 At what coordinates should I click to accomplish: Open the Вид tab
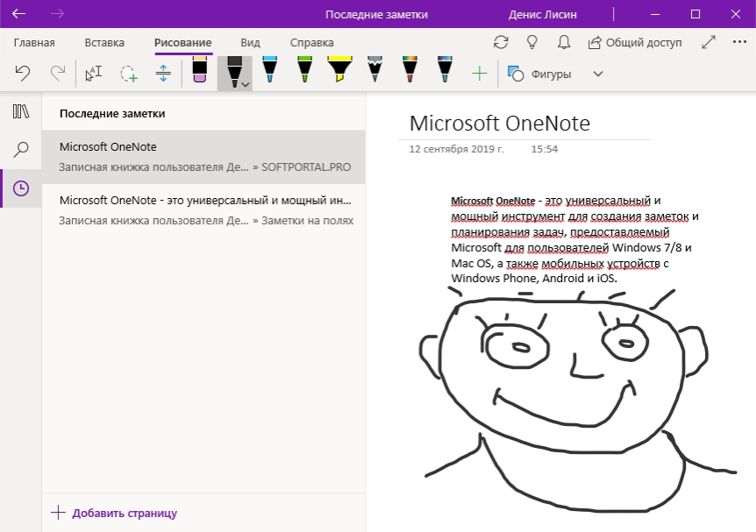(x=250, y=42)
